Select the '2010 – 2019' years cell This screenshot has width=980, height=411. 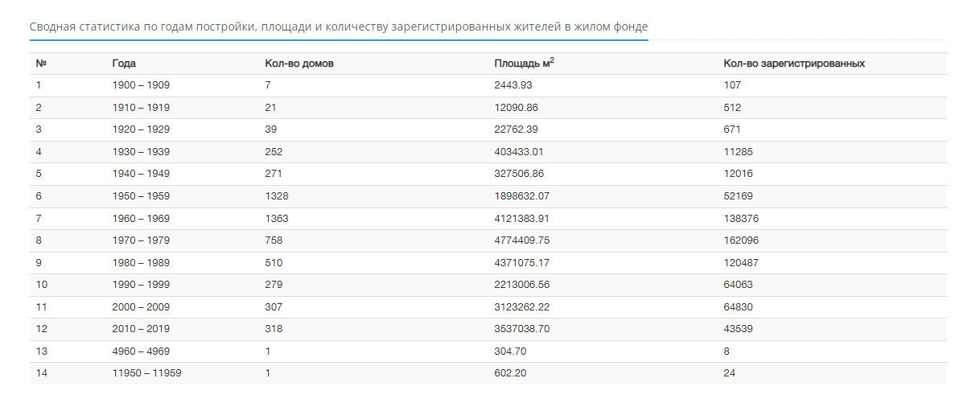(x=141, y=329)
